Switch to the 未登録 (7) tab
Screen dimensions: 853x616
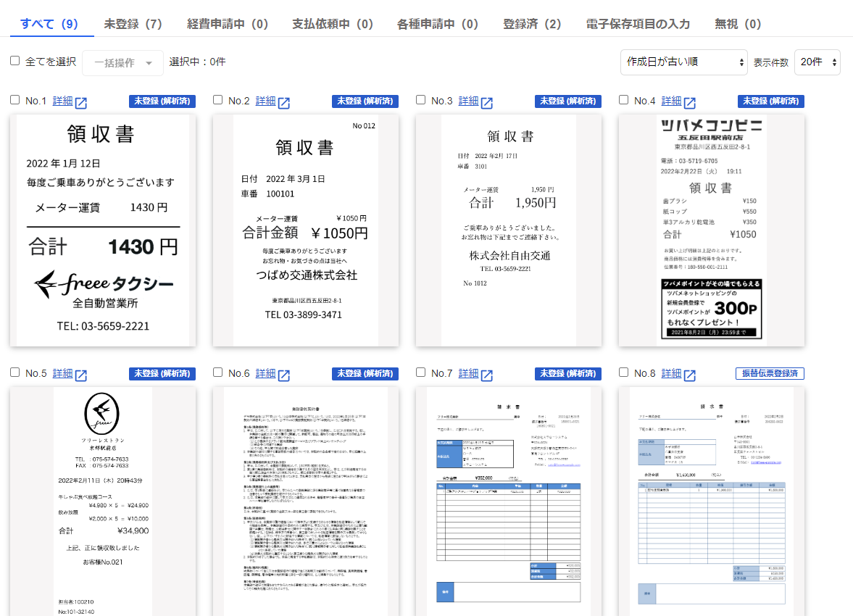click(133, 24)
